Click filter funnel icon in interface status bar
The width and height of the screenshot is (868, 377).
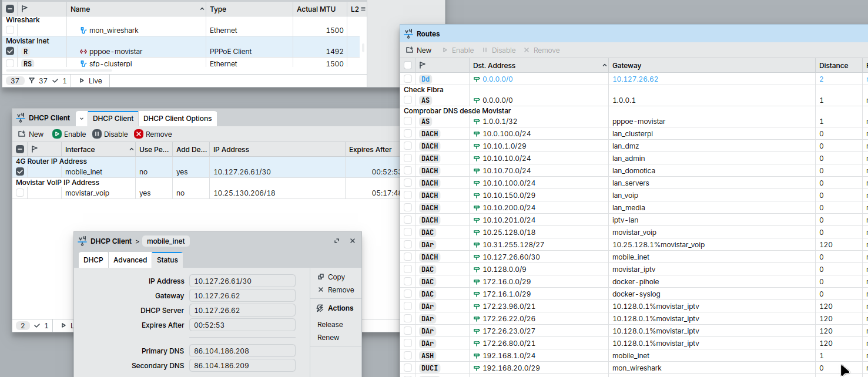point(32,80)
